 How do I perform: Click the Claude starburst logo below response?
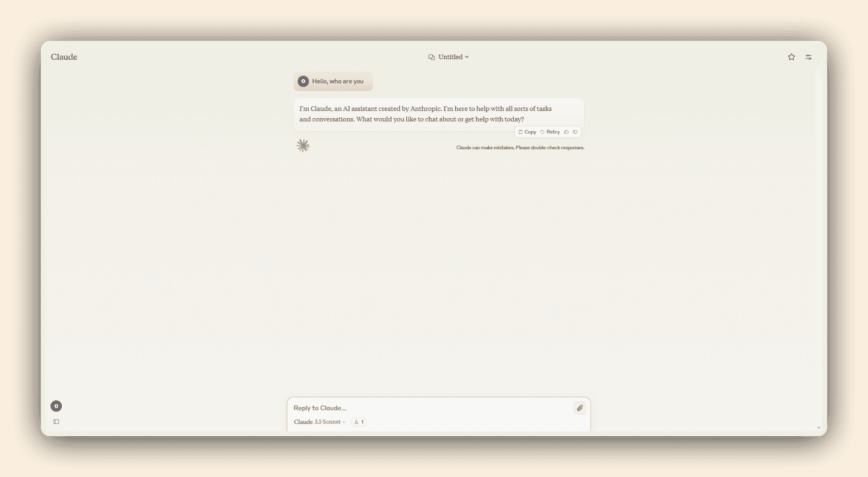pos(303,145)
